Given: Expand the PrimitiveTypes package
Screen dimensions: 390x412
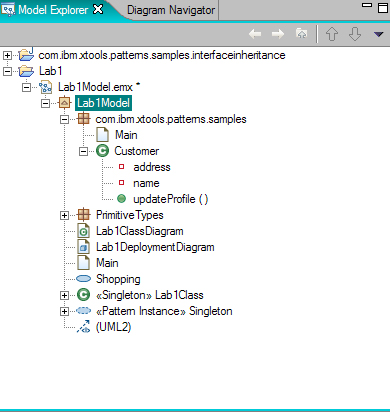Looking at the screenshot, I should (x=64, y=215).
